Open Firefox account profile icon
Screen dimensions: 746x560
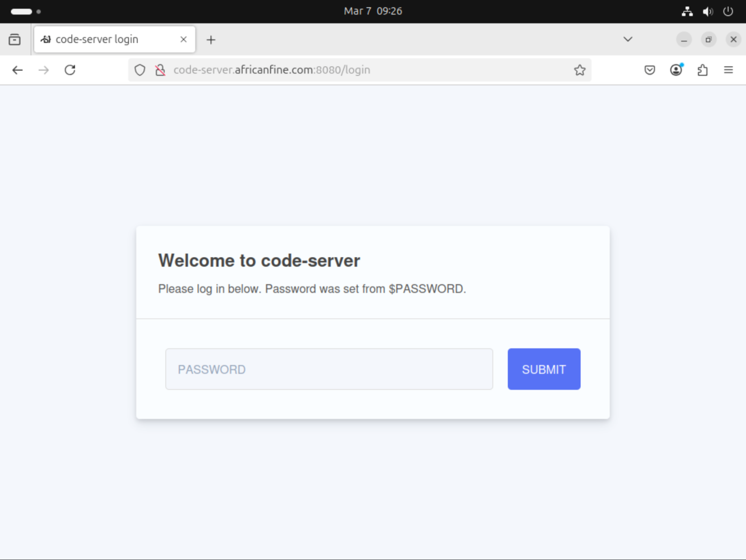676,70
